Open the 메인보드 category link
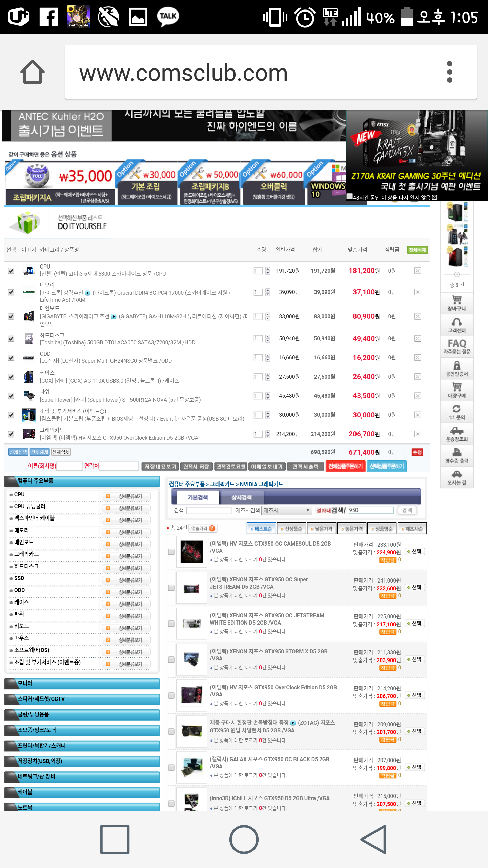 (x=24, y=542)
